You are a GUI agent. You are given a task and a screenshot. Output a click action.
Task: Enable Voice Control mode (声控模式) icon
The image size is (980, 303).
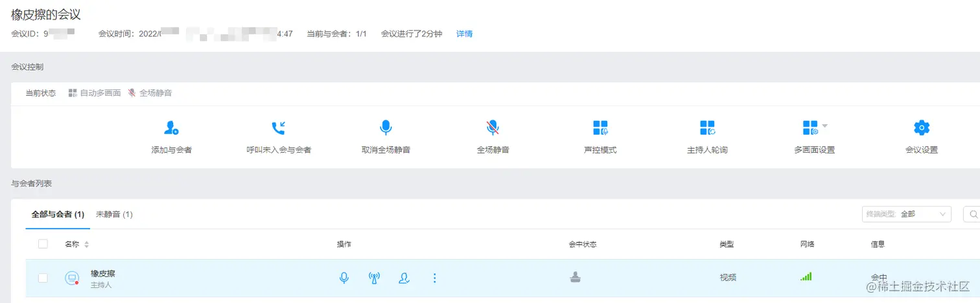tap(600, 128)
